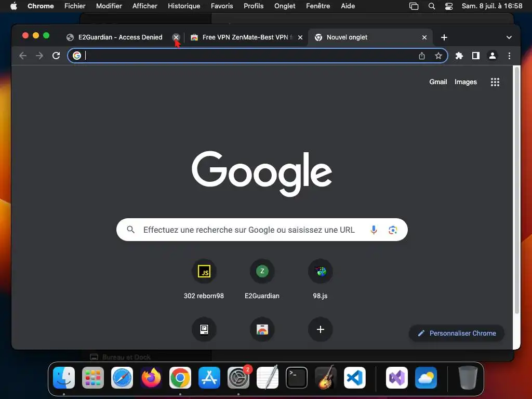Open Terminal from the Dock
The image size is (532, 399).
297,378
